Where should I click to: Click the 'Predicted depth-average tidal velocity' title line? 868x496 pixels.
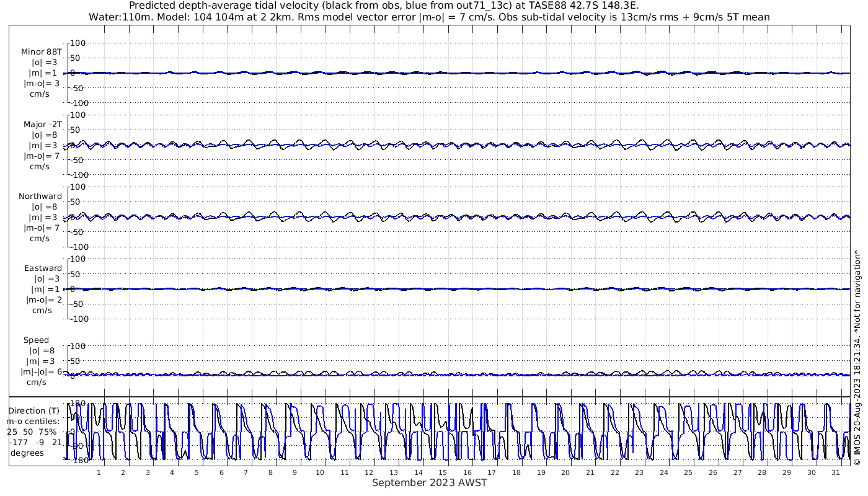point(383,6)
